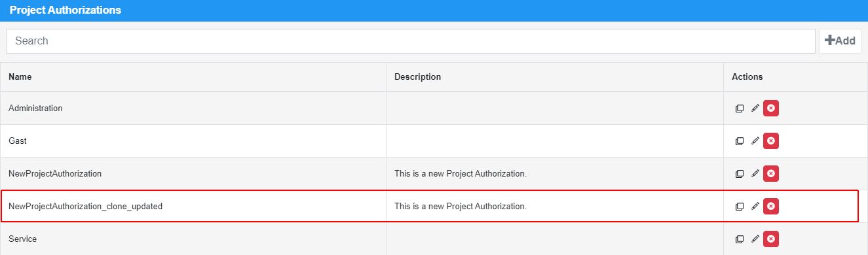Clone the Service authorization
This screenshot has width=868, height=255.
click(x=740, y=239)
